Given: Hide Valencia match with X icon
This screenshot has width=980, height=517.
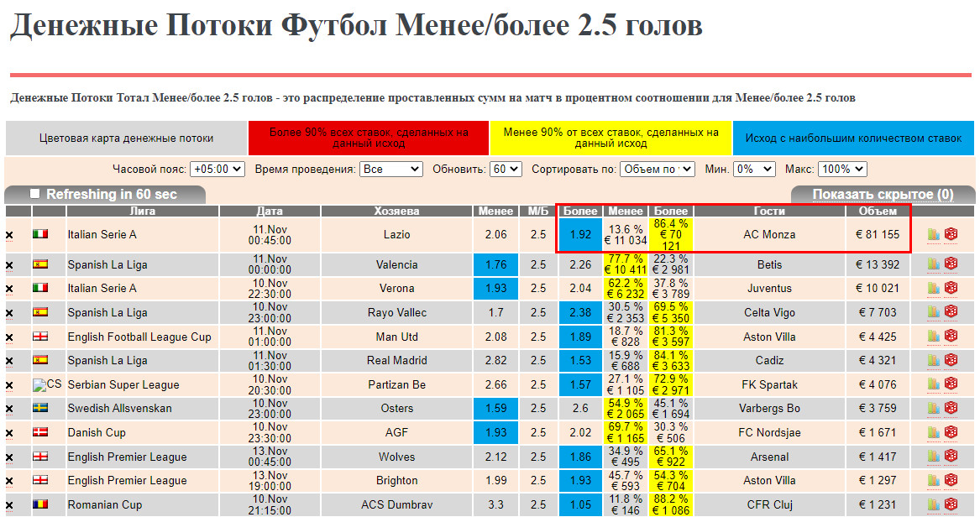Looking at the screenshot, I should tap(9, 265).
